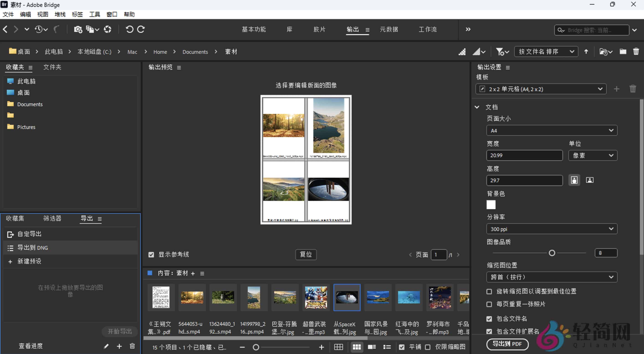This screenshot has width=644, height=354.
Task: Click the 复位 button in output preview
Action: (306, 254)
